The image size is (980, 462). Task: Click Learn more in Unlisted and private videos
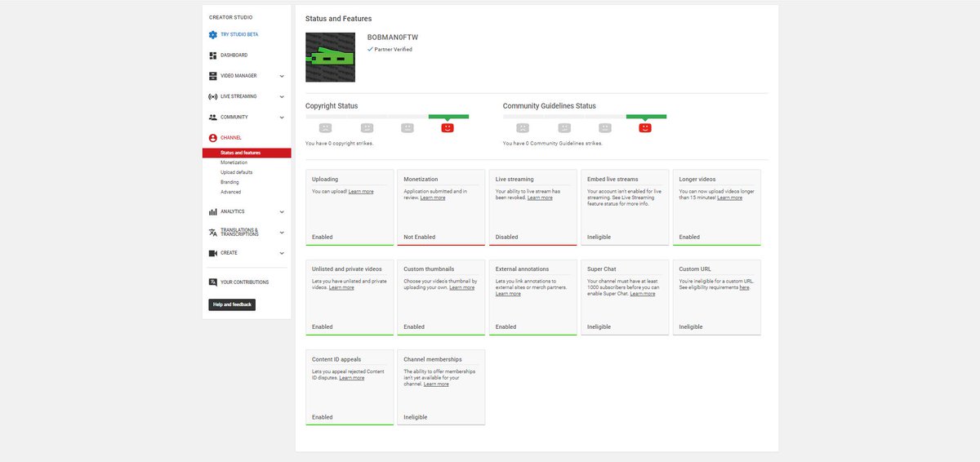pyautogui.click(x=341, y=287)
